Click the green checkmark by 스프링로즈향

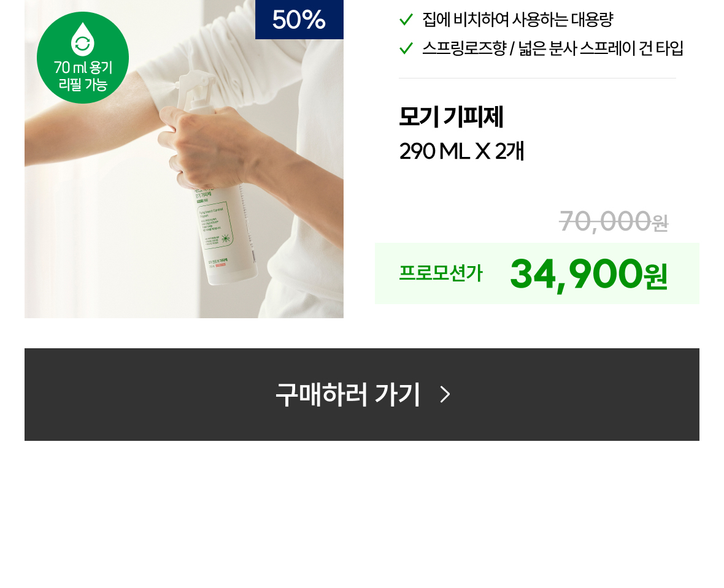click(406, 48)
